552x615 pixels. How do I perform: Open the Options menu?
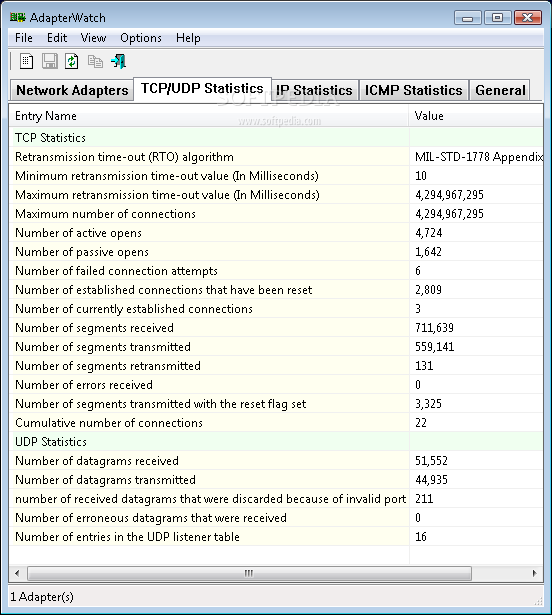tap(141, 38)
